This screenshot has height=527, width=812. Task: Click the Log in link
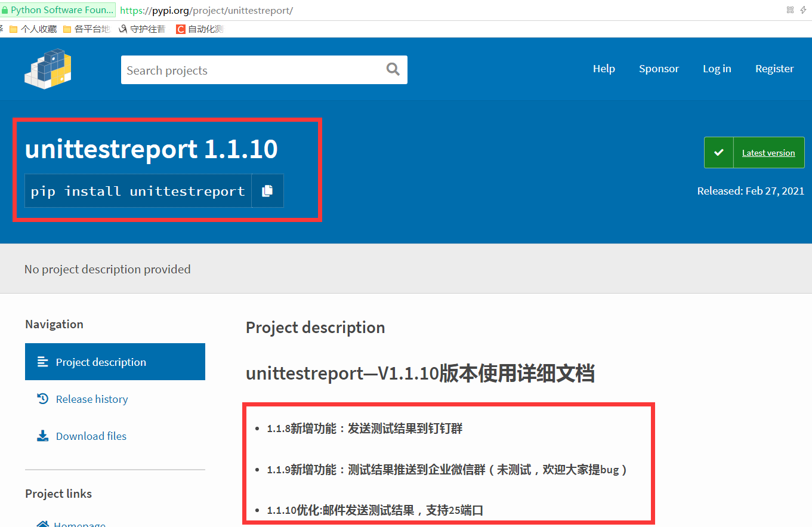(717, 69)
